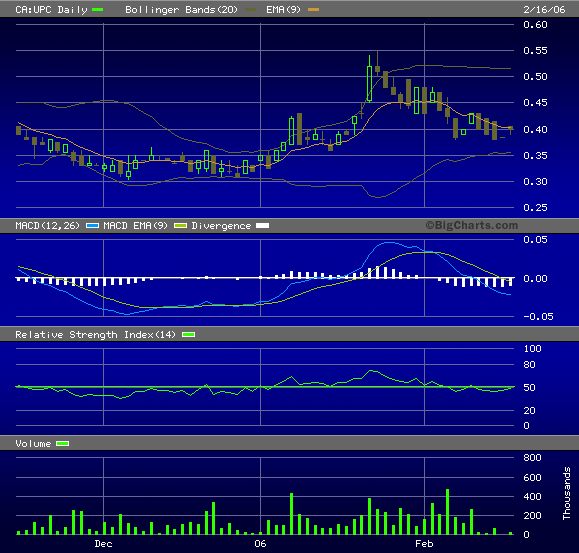Click the yellow-green MACD EMA(9) legend swatch
579x553 pixels.
pos(180,226)
